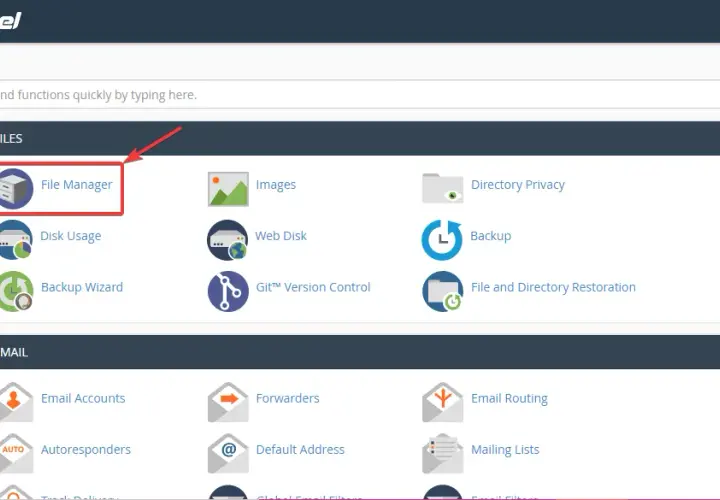Open the Disk Usage link

[x=71, y=236]
